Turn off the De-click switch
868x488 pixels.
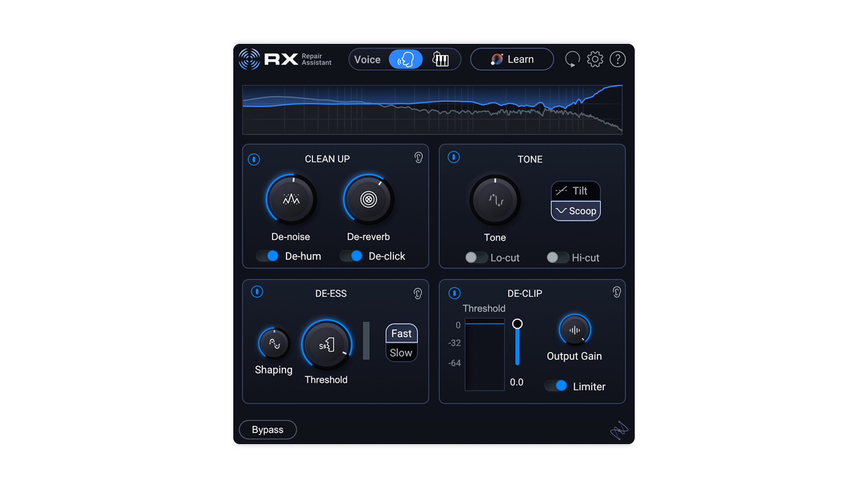click(351, 256)
